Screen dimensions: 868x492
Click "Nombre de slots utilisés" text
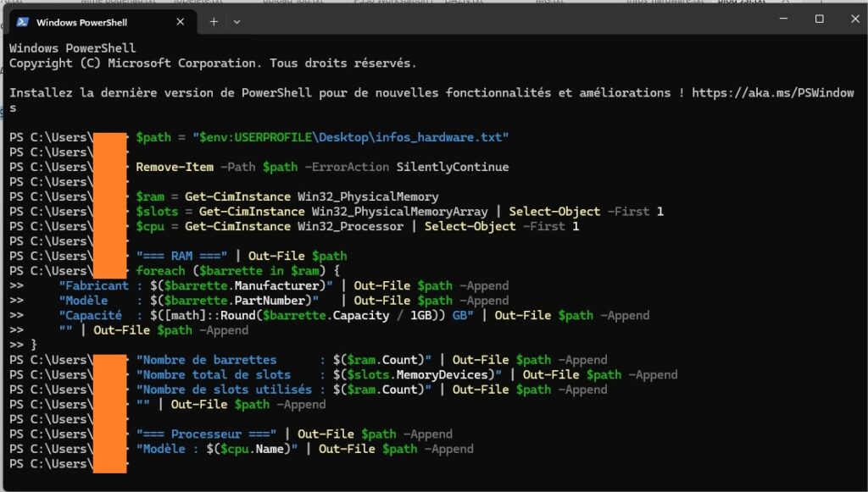[224, 390]
